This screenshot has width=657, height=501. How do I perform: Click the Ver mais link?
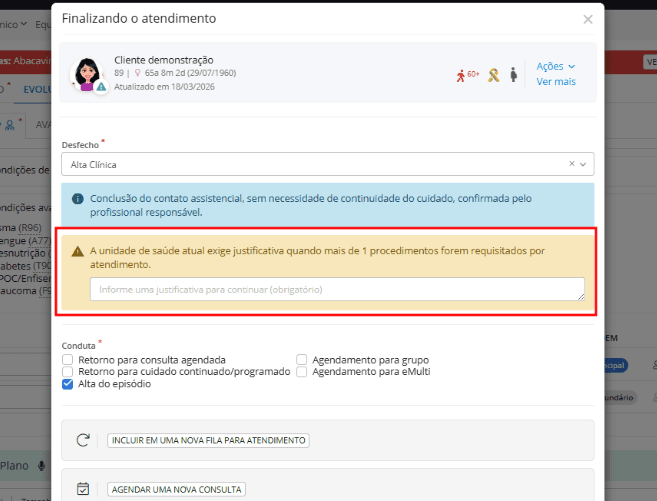[556, 82]
